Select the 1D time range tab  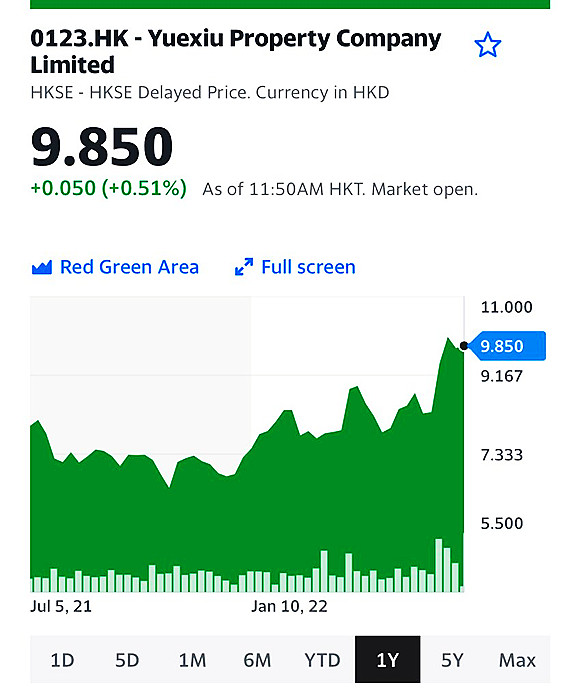point(63,660)
